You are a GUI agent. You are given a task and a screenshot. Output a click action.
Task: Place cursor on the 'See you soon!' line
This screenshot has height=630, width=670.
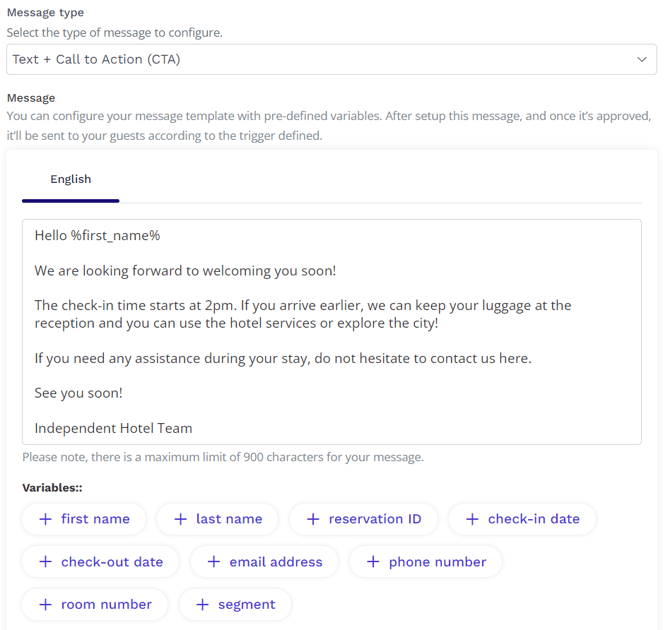tap(79, 393)
